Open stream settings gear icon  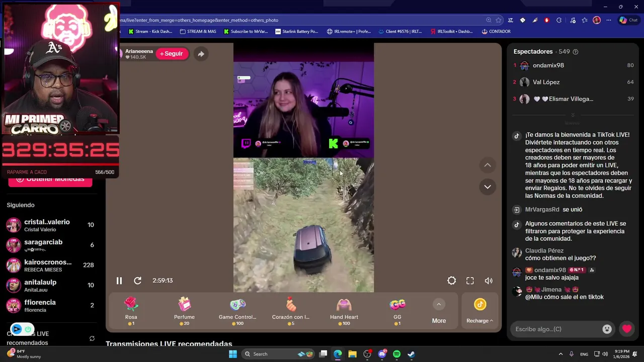pos(452,281)
